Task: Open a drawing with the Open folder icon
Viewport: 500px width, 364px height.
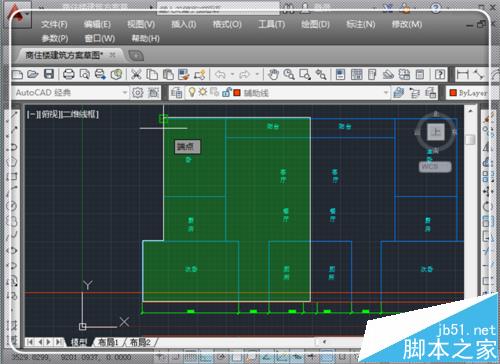Action: pyautogui.click(x=33, y=74)
